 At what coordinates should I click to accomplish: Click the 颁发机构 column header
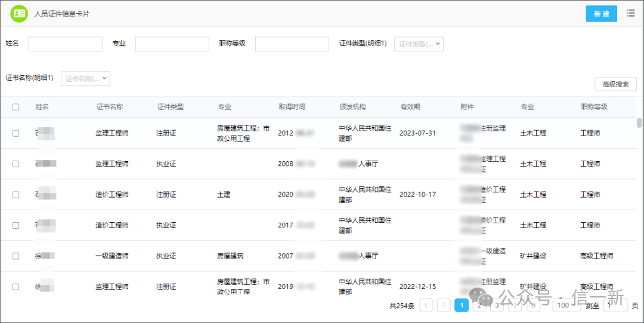(x=352, y=107)
